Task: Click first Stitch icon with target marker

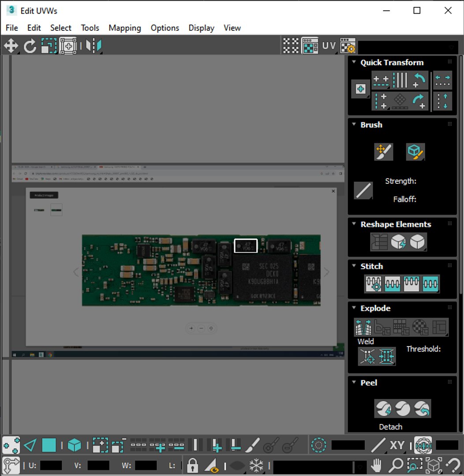Action: 374,284
